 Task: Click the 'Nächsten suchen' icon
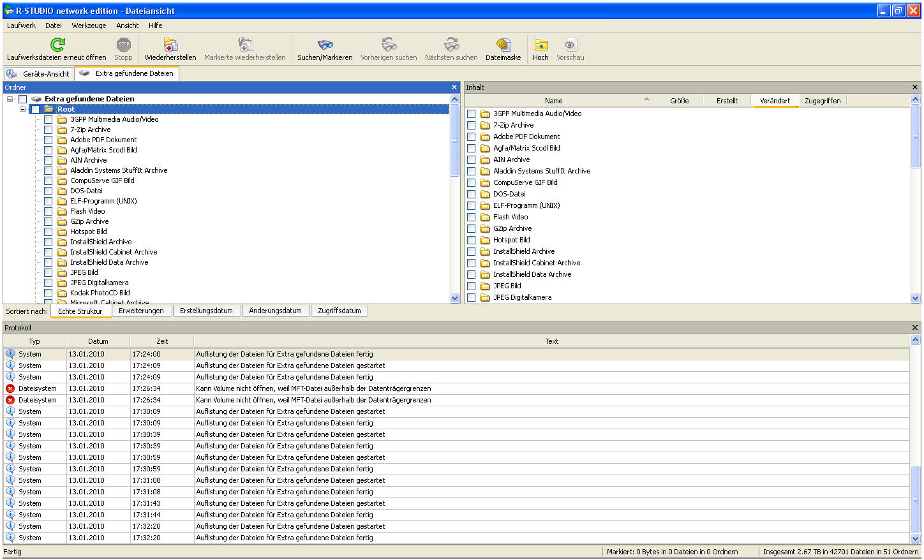tap(452, 44)
